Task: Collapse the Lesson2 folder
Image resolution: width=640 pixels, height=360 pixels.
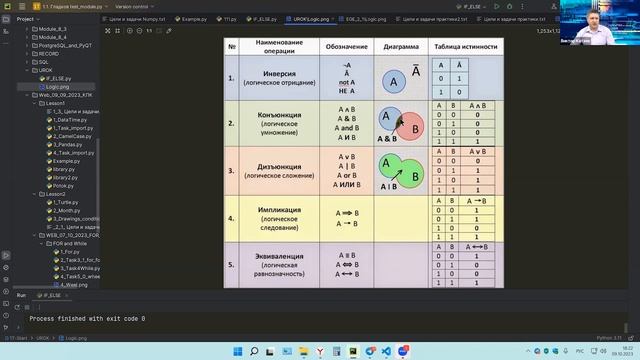Action: click(x=34, y=194)
